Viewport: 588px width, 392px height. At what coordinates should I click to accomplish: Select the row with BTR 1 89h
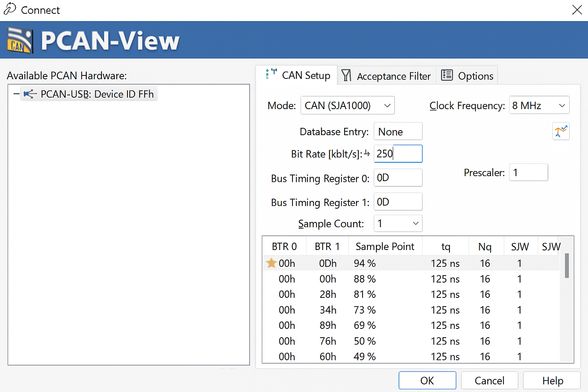[411, 325]
